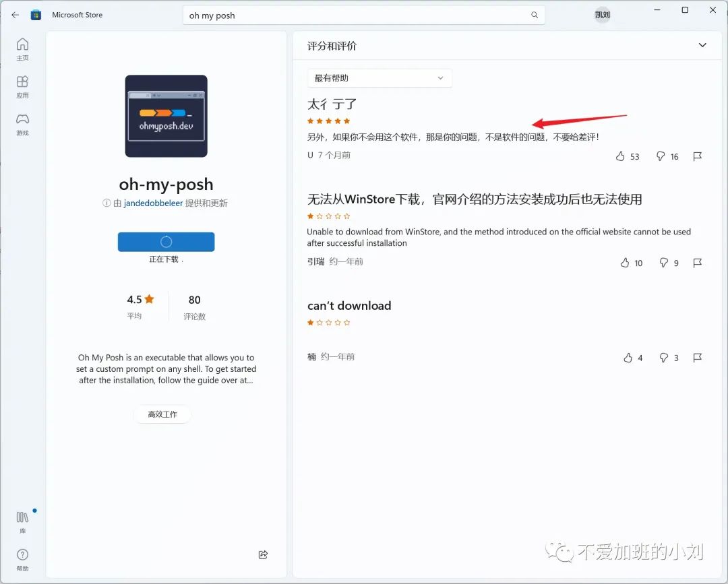The width and height of the screenshot is (728, 584).
Task: Collapse the 评分和评价 section chevron
Action: [702, 45]
